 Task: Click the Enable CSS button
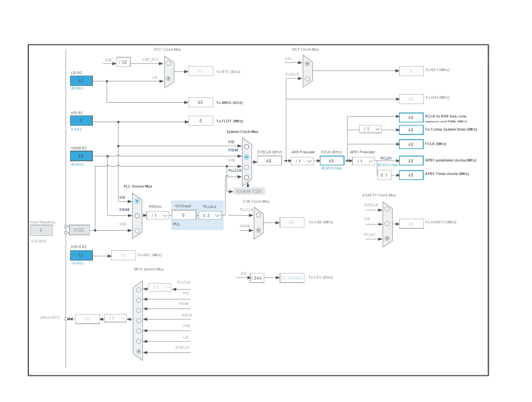pyautogui.click(x=249, y=191)
